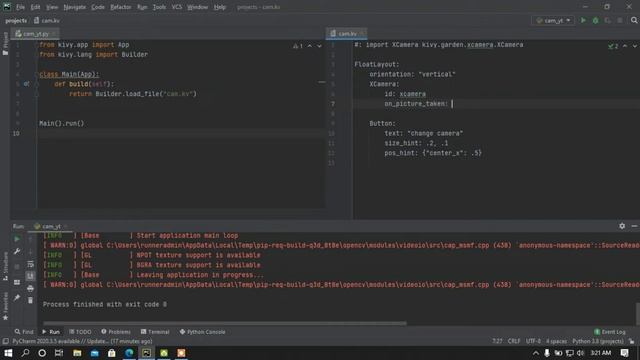
Task: Open Problems tool window button
Action: point(116,332)
